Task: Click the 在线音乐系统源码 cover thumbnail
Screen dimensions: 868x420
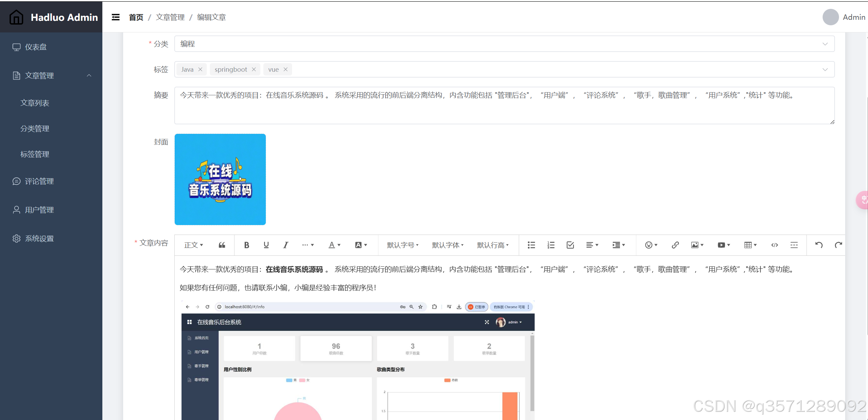Action: coord(220,179)
